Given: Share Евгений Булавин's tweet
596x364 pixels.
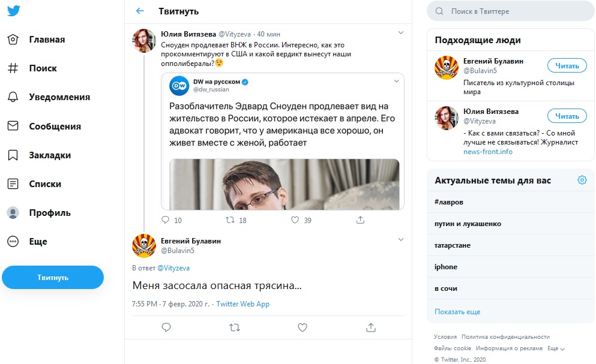Looking at the screenshot, I should (x=371, y=327).
